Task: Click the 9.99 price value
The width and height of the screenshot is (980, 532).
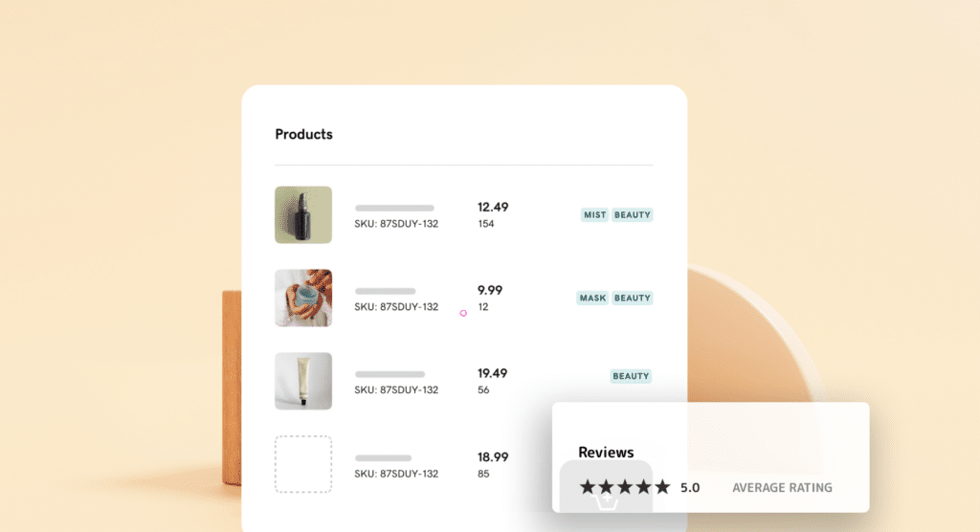Action: [x=490, y=290]
